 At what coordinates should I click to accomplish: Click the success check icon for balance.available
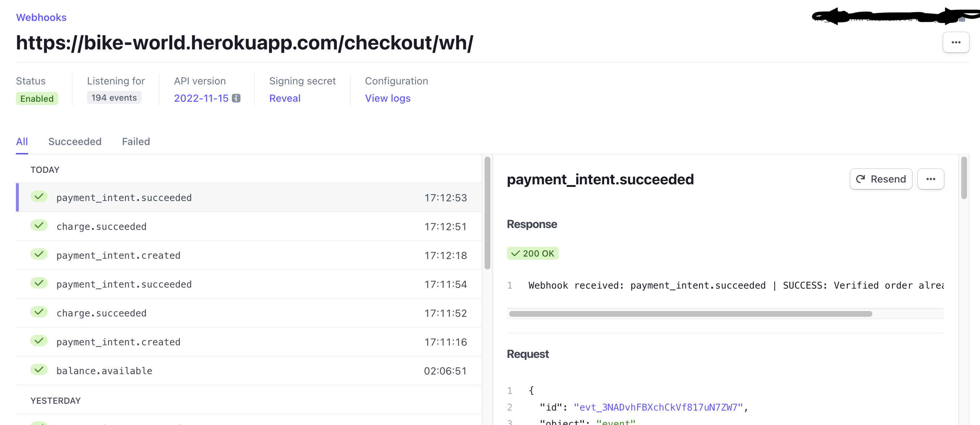click(x=39, y=370)
